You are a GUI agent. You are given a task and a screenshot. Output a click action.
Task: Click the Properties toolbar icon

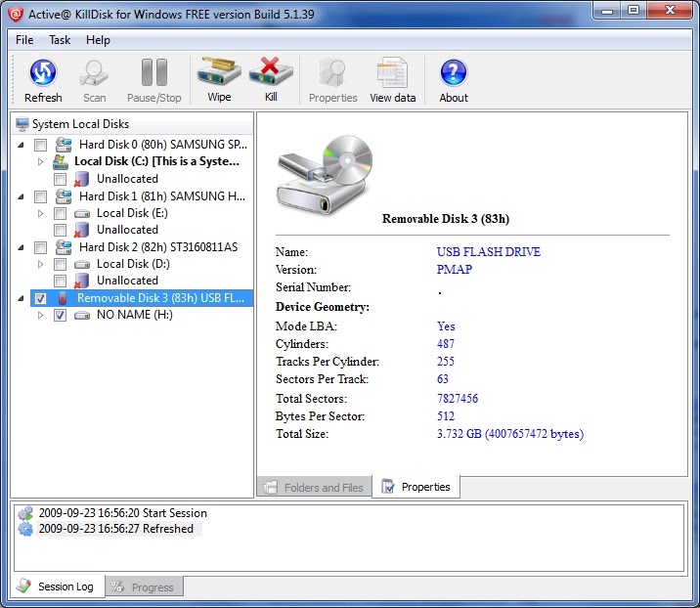[x=332, y=72]
